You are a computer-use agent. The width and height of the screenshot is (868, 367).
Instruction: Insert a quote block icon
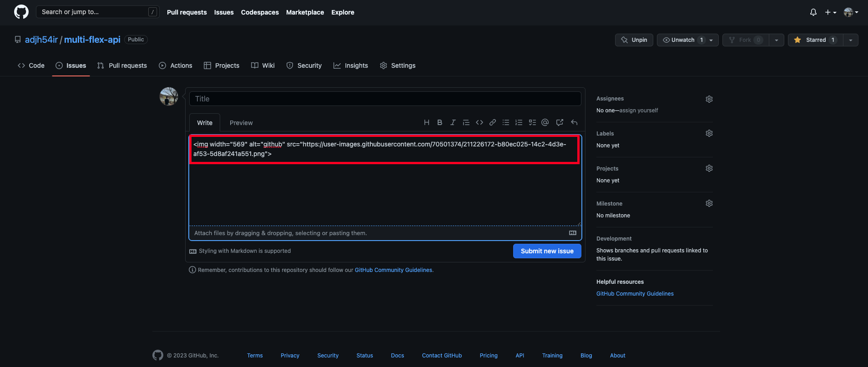pos(466,122)
